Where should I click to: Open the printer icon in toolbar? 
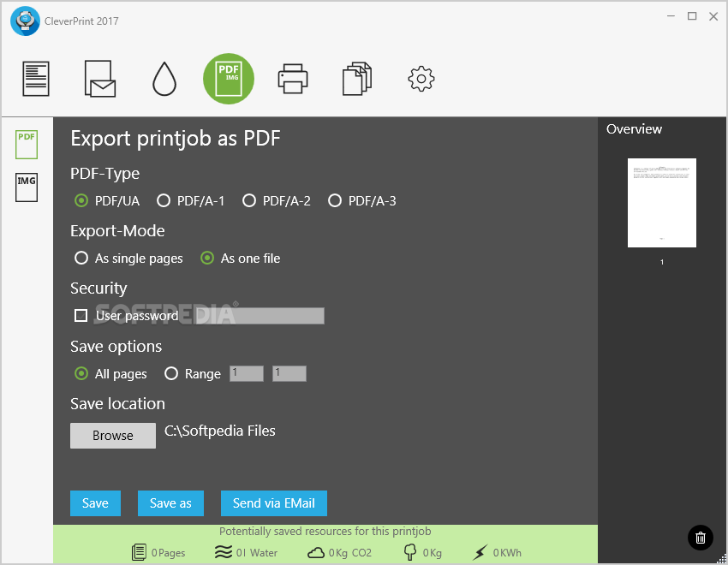(x=293, y=79)
